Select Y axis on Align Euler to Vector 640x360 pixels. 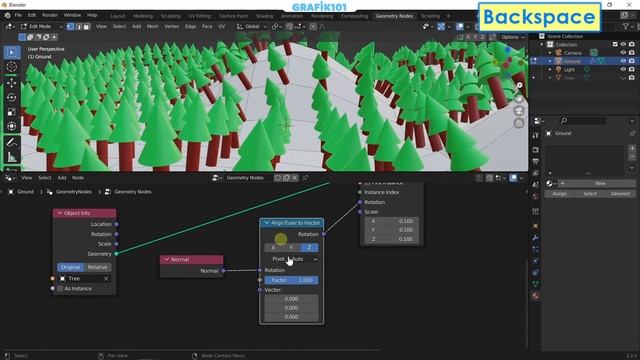click(x=291, y=248)
